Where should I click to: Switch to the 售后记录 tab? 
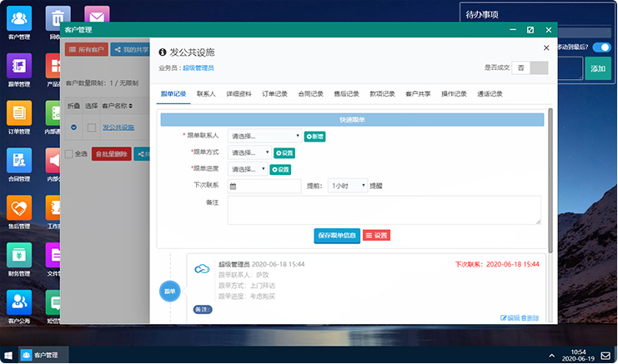[x=346, y=93]
